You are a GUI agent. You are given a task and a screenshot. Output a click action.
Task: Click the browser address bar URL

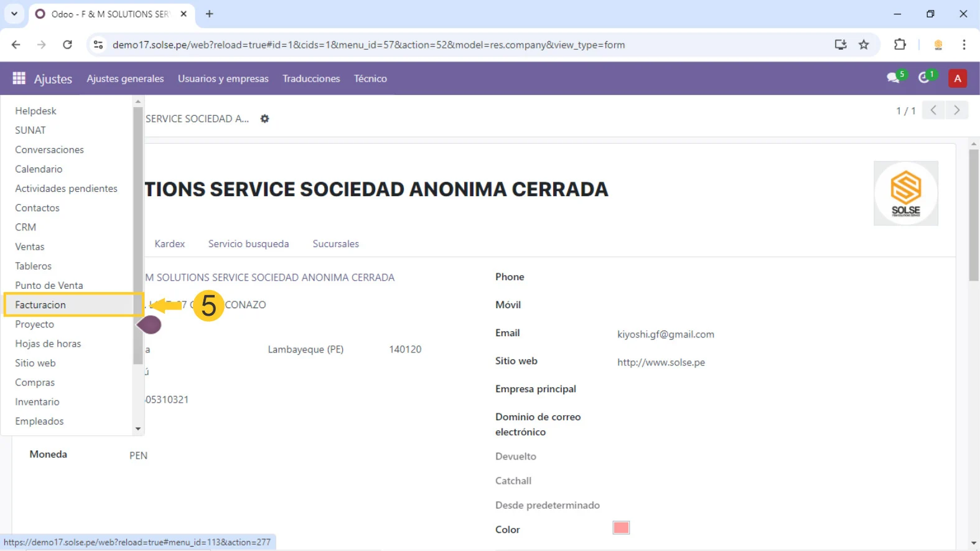pyautogui.click(x=368, y=45)
